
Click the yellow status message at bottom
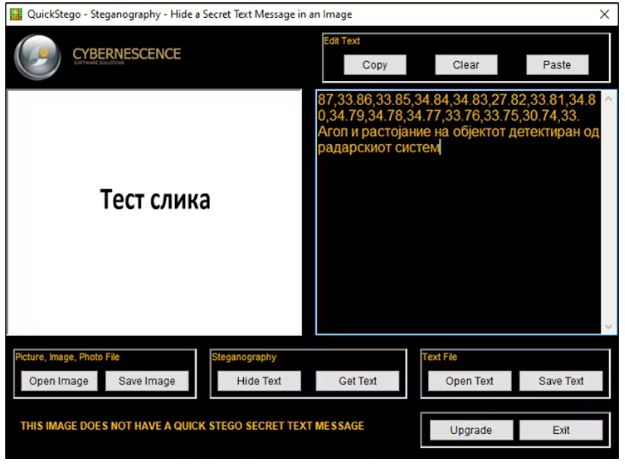click(x=192, y=426)
